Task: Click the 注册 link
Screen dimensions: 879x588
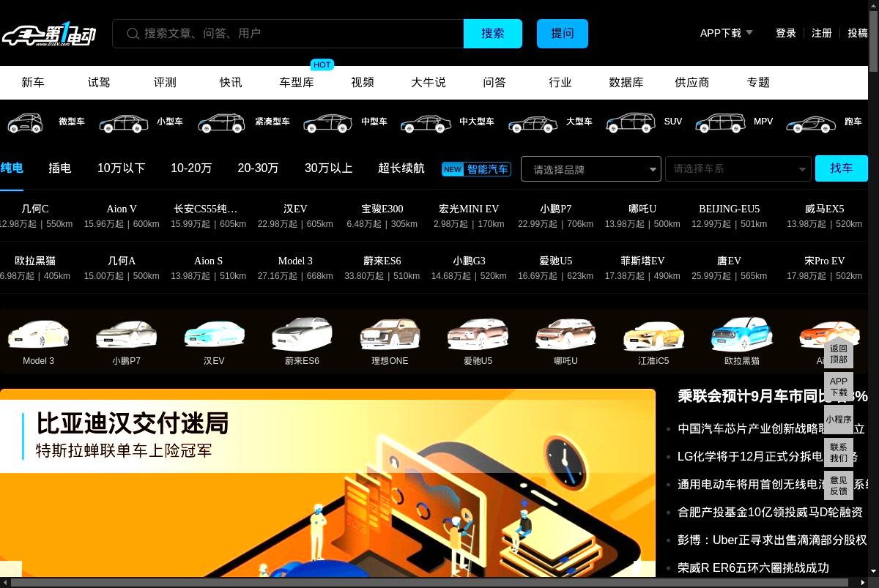Action: 822,33
